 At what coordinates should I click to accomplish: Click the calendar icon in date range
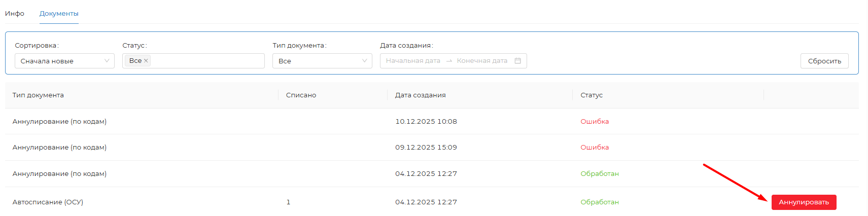[x=517, y=61]
